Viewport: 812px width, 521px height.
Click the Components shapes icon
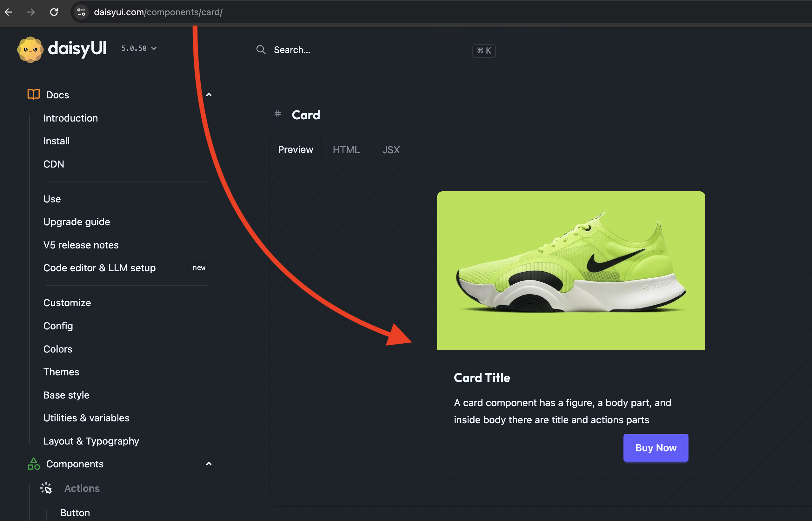[x=34, y=464]
